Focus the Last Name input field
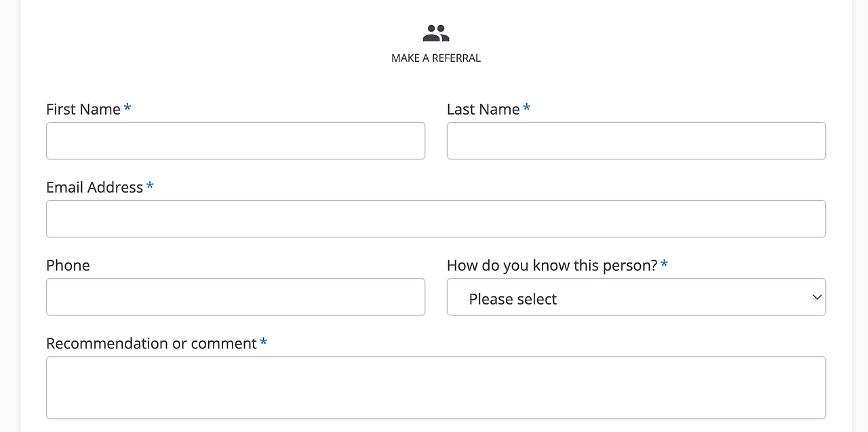 point(636,141)
